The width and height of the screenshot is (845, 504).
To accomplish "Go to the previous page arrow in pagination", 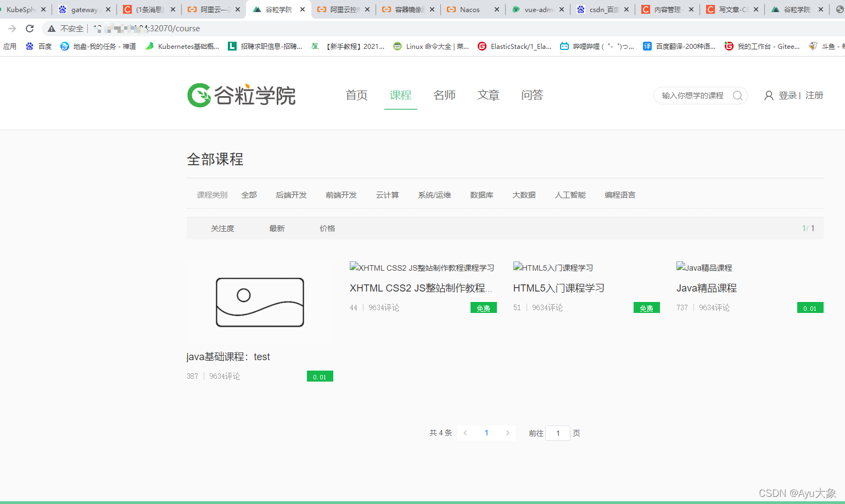I will pos(466,433).
